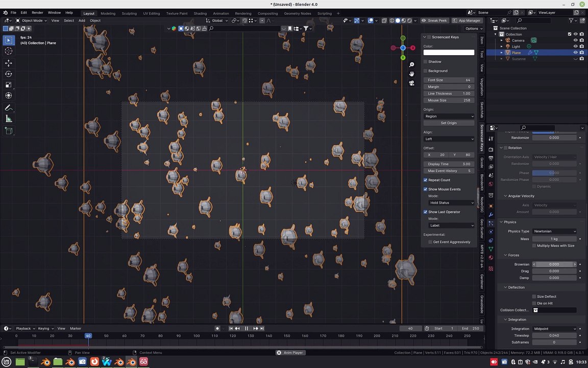Click the outliner filter funnel icon

coord(571,20)
